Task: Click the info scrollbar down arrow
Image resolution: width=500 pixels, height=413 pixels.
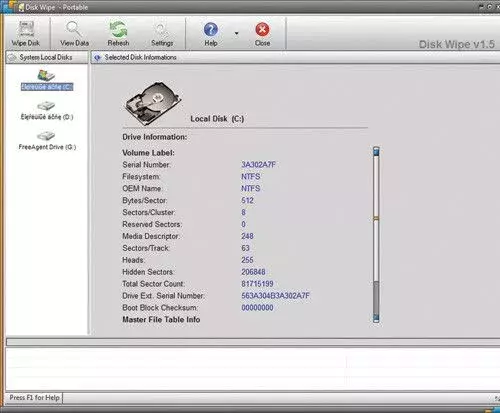Action: point(376,317)
